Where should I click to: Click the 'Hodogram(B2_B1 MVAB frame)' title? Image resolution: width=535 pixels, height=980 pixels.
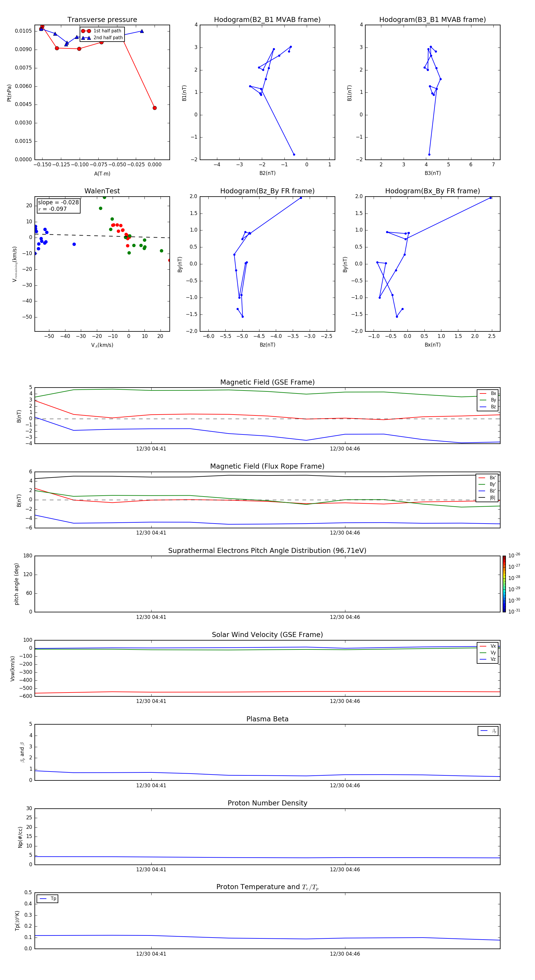click(267, 20)
